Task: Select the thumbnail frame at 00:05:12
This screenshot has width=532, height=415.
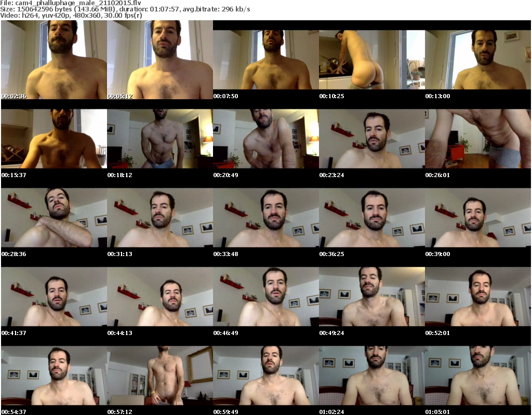Action: coord(160,60)
